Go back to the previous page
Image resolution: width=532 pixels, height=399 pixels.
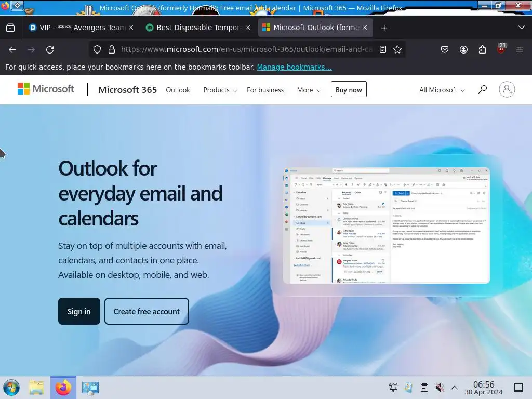click(12, 49)
